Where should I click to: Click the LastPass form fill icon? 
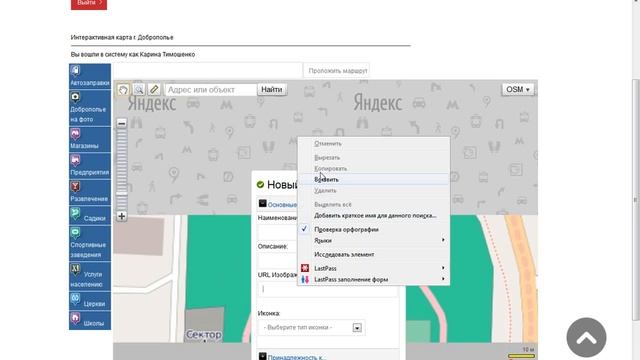[305, 280]
